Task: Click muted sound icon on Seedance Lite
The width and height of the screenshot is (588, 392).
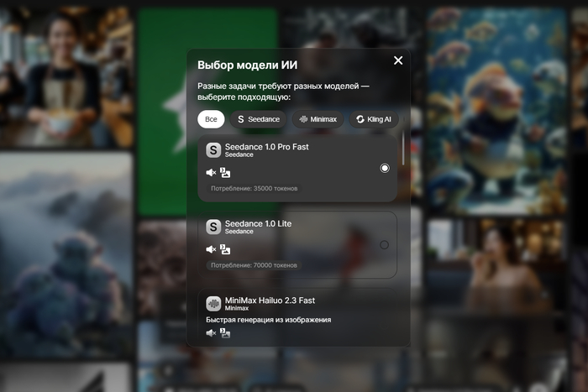Action: [x=212, y=249]
